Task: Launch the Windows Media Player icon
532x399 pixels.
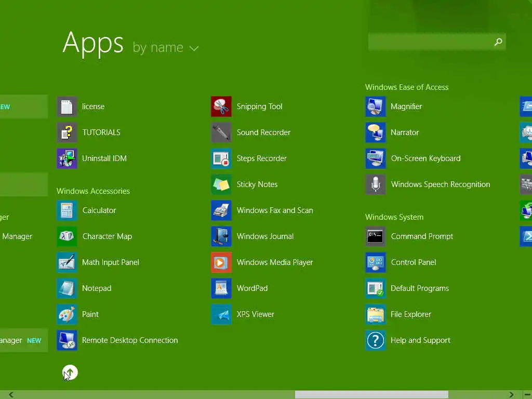Action: pos(221,262)
